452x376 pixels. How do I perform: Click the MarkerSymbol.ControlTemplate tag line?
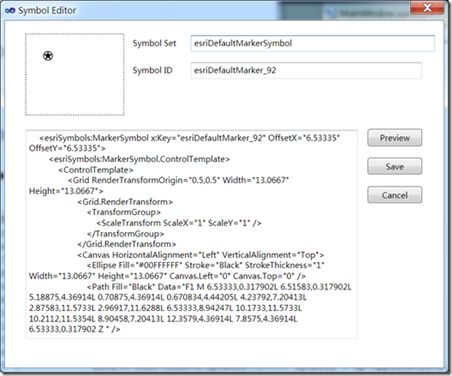139,159
